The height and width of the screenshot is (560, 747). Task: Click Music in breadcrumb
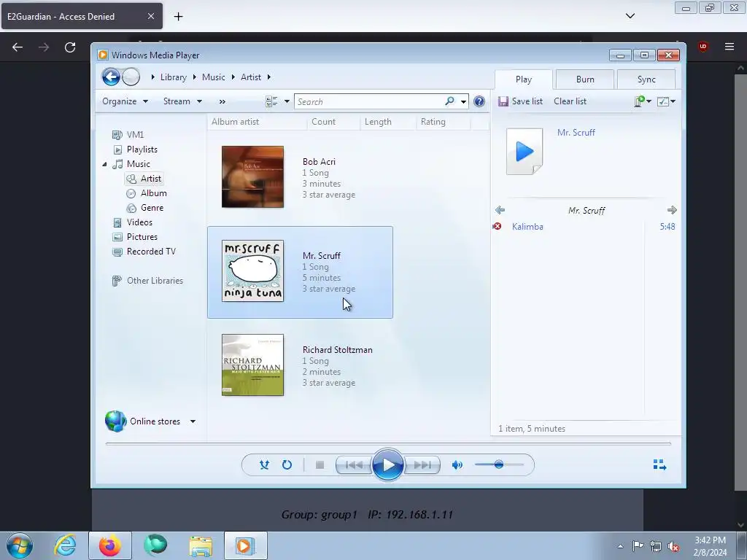[x=214, y=77]
